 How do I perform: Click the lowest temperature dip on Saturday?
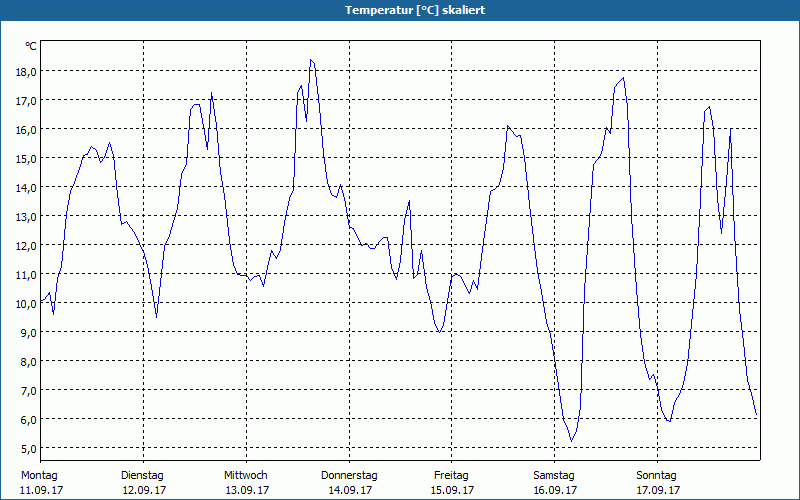pyautogui.click(x=571, y=441)
